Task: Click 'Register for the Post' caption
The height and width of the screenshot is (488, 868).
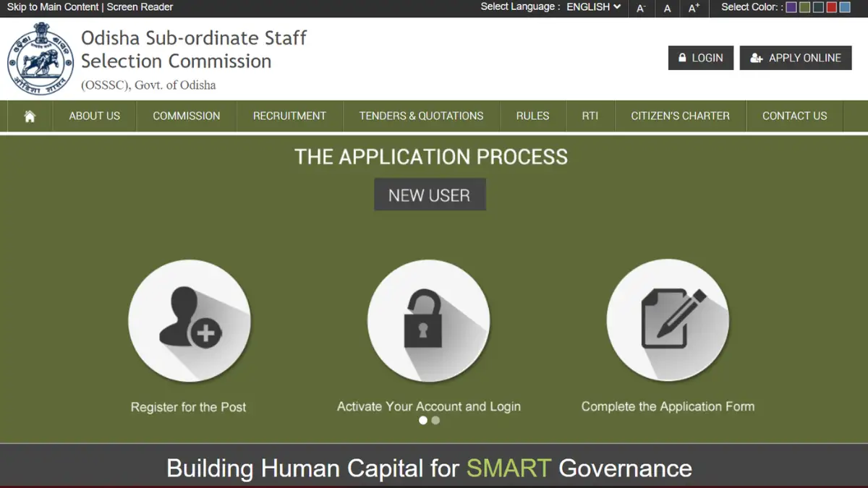Action: point(189,407)
